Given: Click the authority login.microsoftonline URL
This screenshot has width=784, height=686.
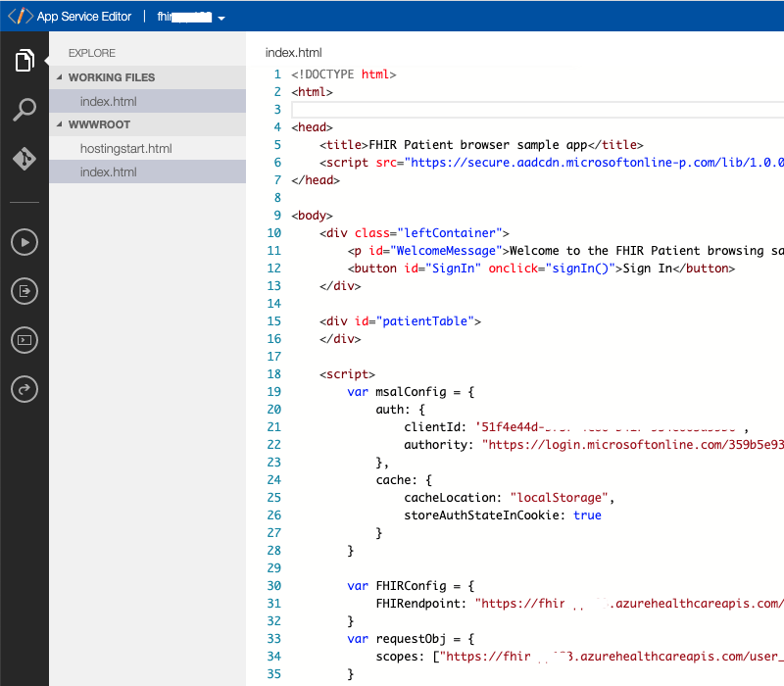Looking at the screenshot, I should tap(632, 445).
